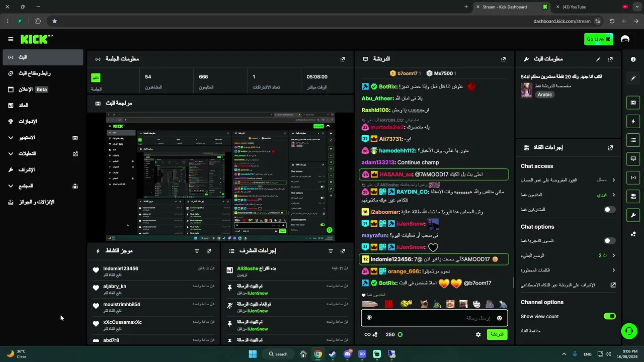644x362 pixels.
Task: Click the stream preview thumbnail
Action: 220,177
